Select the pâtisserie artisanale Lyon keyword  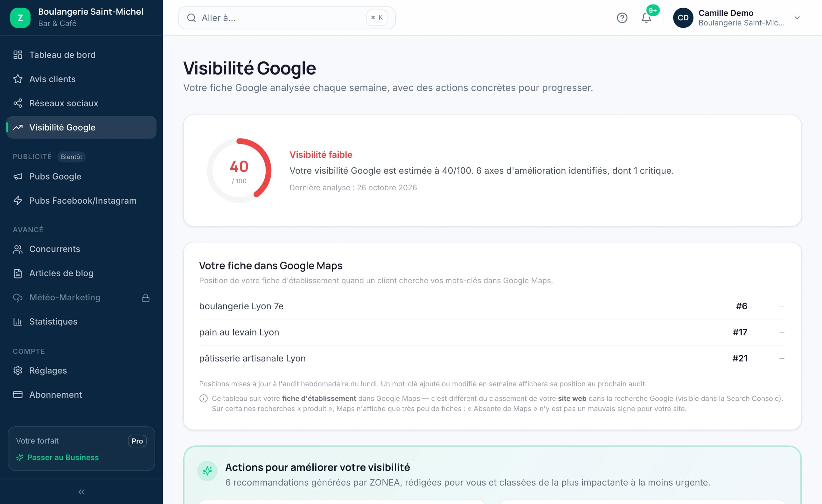[252, 359]
